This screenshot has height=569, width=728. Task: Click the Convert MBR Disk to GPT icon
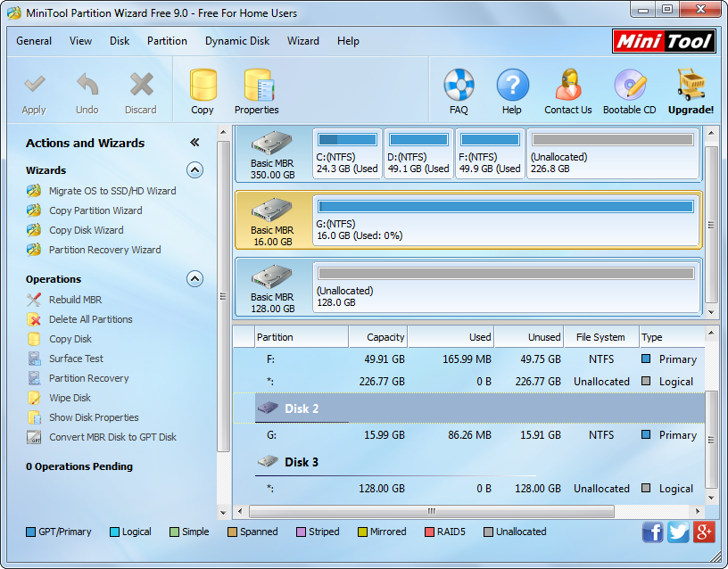33,437
